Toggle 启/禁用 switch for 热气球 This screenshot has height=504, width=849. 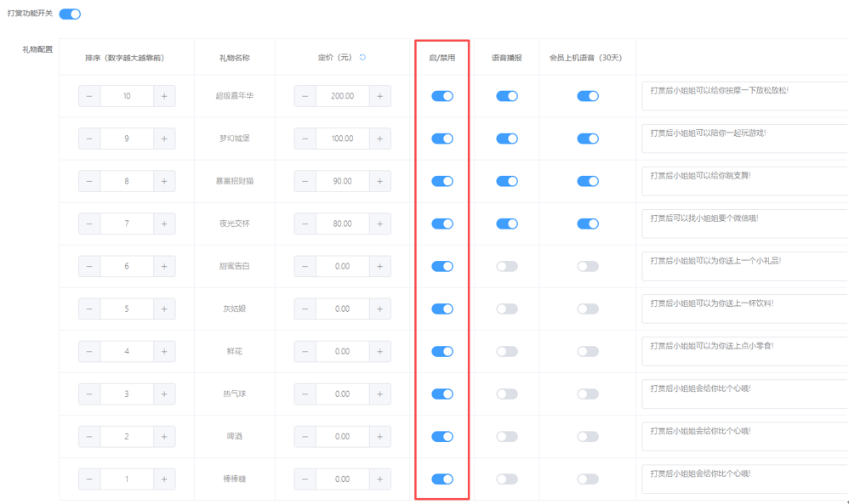point(442,394)
